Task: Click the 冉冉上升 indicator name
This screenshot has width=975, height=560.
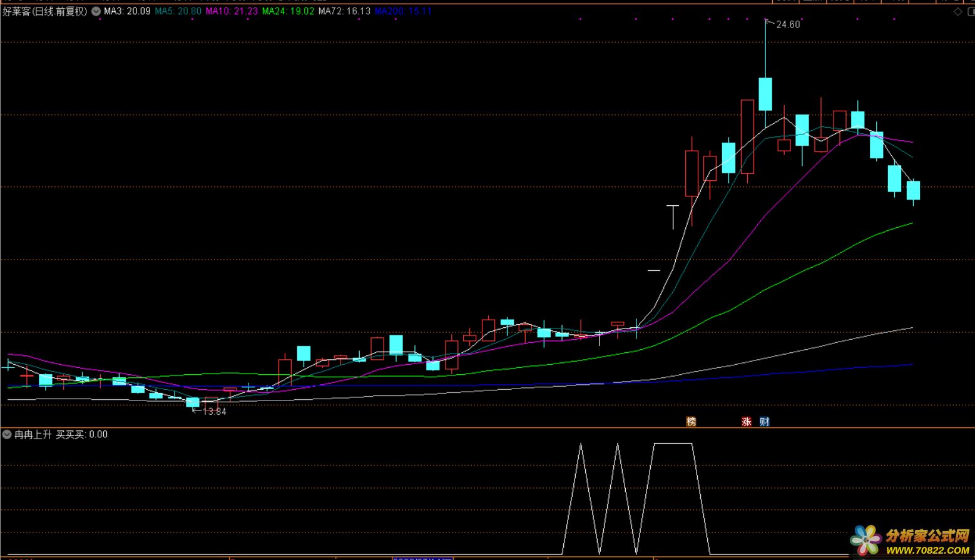Action: pos(33,434)
